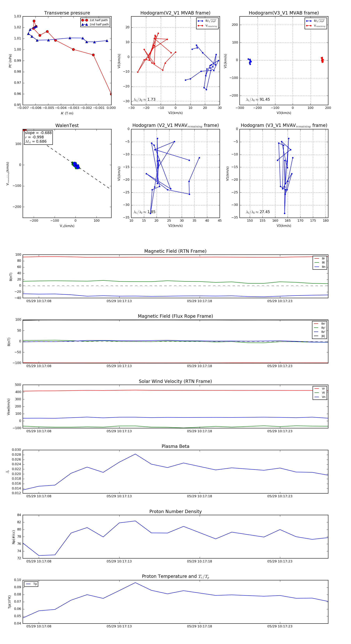Select the "Bz'" legend entry
The width and height of the screenshot is (351, 644).
coord(320,332)
